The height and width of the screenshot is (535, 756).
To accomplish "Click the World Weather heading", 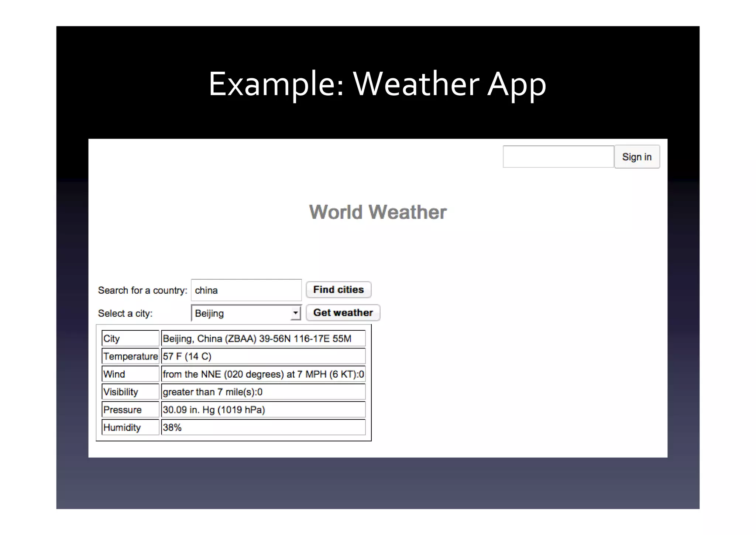I will [378, 212].
